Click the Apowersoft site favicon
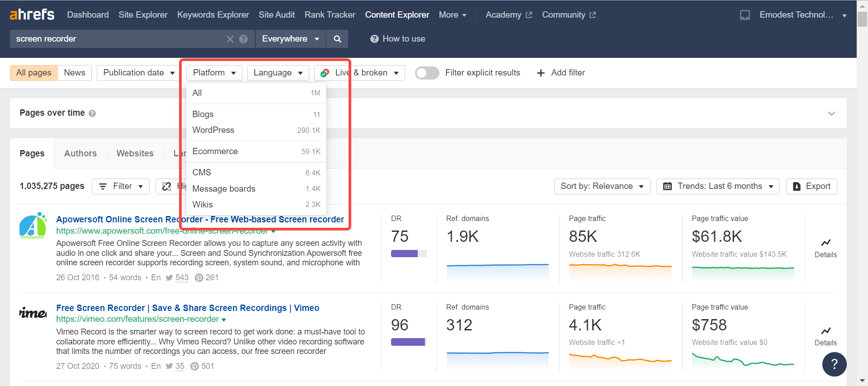Image resolution: width=868 pixels, height=386 pixels. pyautogui.click(x=33, y=226)
